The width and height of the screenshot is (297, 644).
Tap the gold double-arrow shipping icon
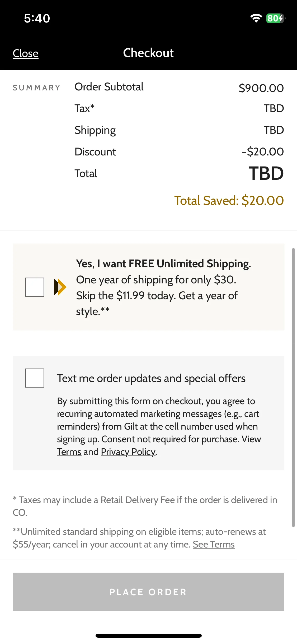click(x=60, y=287)
